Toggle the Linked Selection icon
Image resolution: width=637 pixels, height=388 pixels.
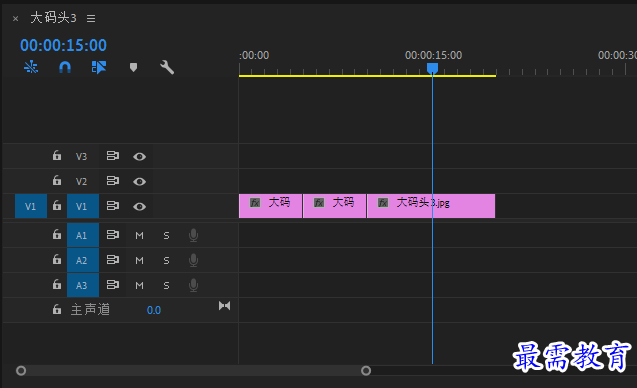click(99, 67)
